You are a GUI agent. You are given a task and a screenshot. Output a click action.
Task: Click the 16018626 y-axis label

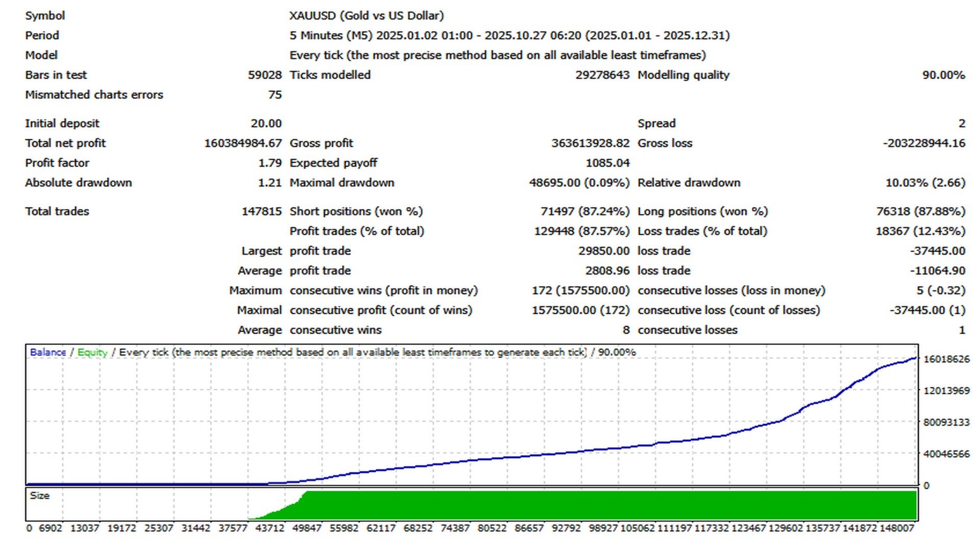(946, 359)
